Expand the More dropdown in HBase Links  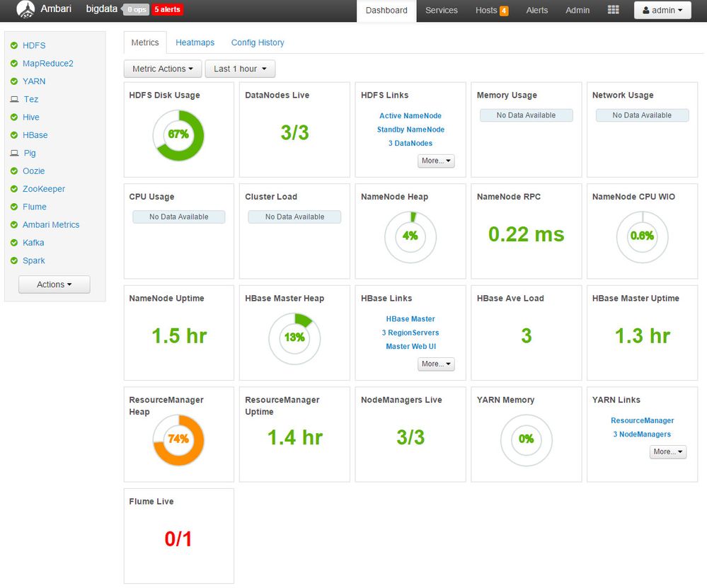436,364
